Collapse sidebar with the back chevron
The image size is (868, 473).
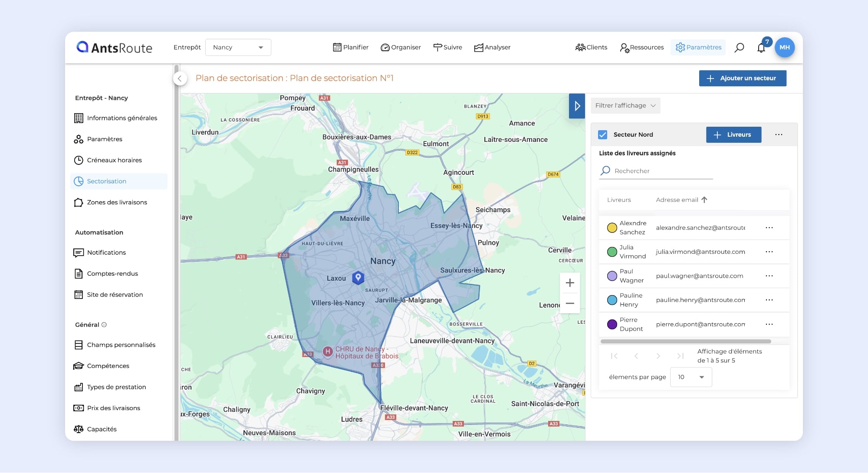tap(180, 79)
